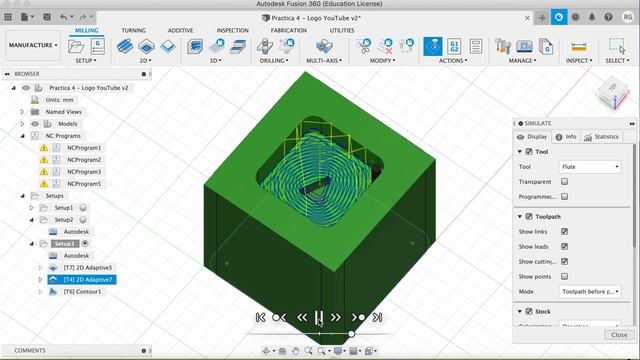Open the Tool type dropdown showing Flute
This screenshot has height=360, width=640.
point(590,167)
